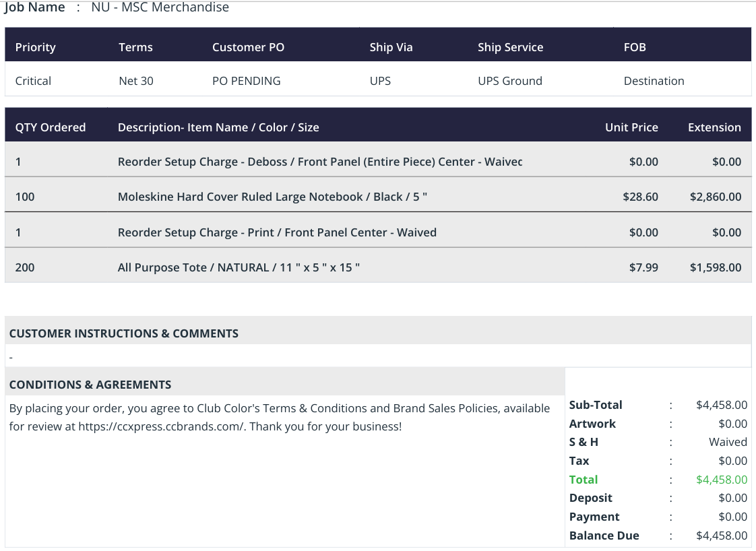This screenshot has height=551, width=756.
Task: Click the Net 30 terms value
Action: coord(136,81)
